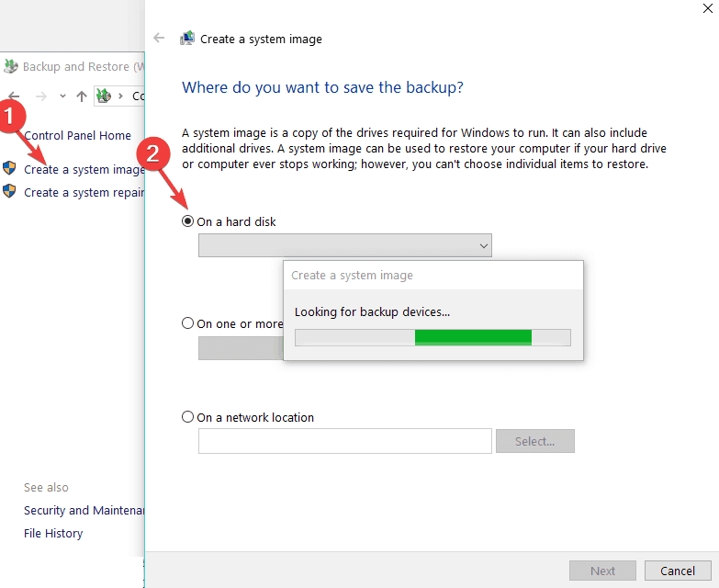Screen dimensions: 719x588
Task: Open the Create a system image link
Action: coord(84,170)
